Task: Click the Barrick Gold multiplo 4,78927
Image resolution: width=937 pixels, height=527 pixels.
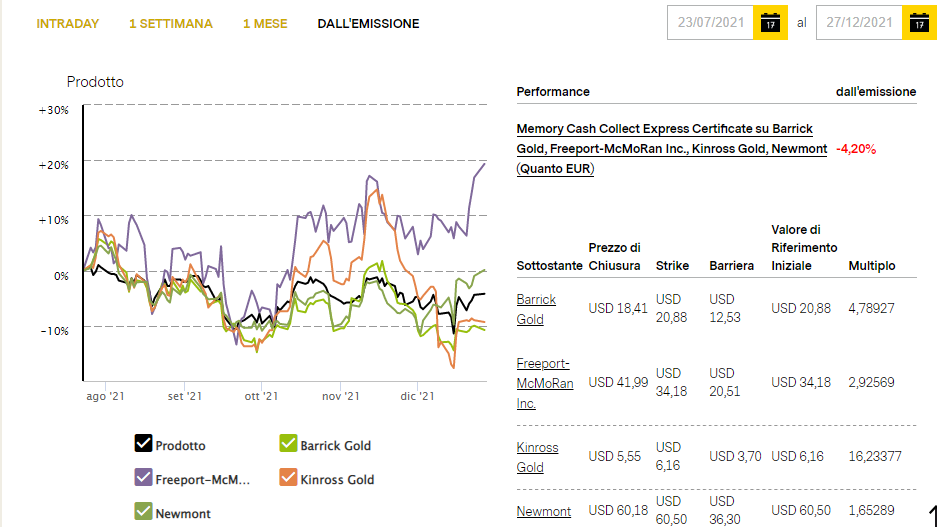Action: (871, 308)
